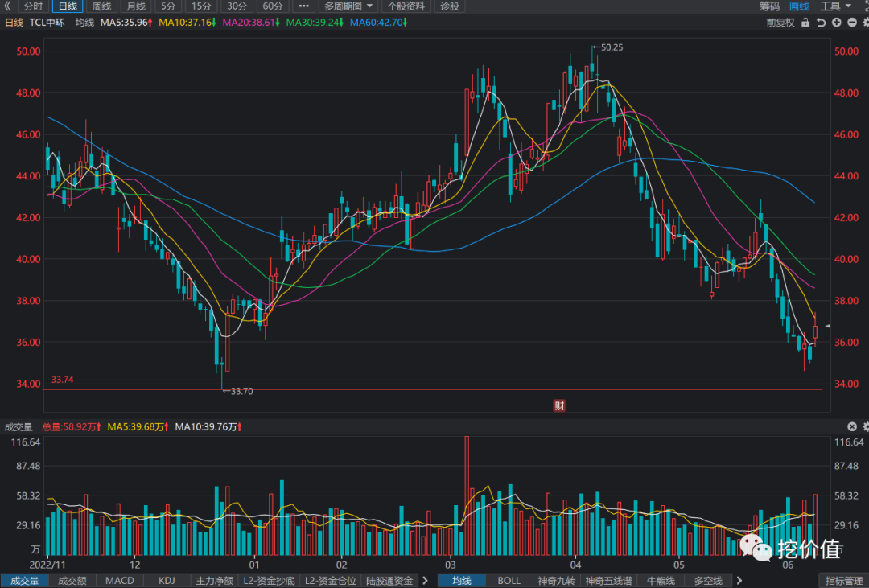Expand the 多周期图 dropdown
This screenshot has width=869, height=588.
[x=348, y=6]
